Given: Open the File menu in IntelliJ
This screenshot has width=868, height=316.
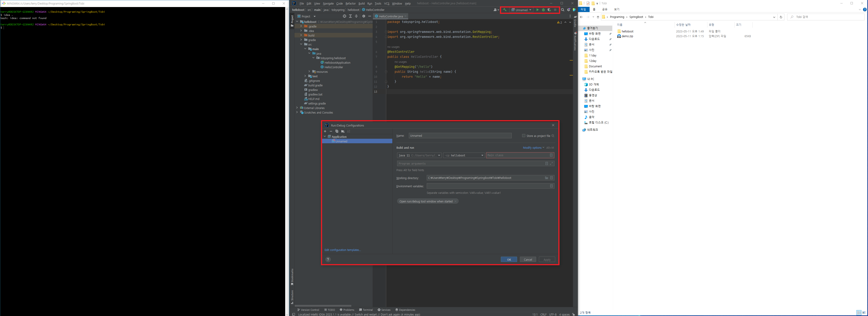Looking at the screenshot, I should (x=301, y=3).
